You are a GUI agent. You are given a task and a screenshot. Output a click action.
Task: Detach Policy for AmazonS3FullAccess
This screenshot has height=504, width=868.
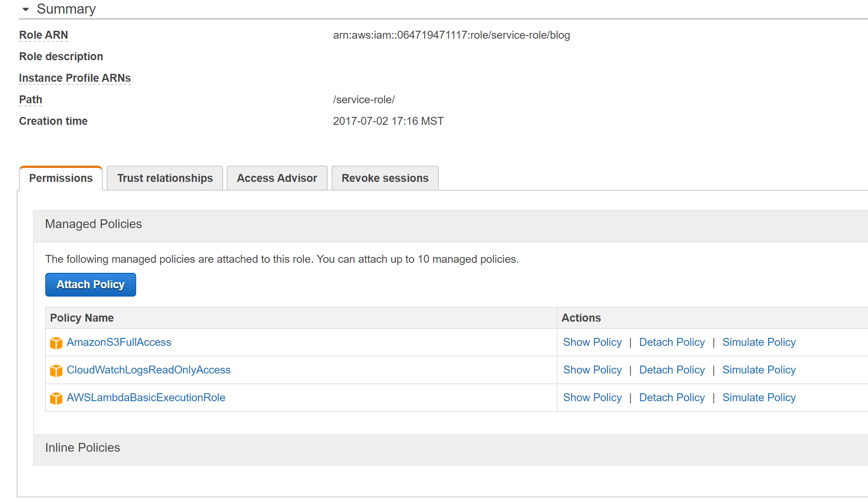(672, 342)
